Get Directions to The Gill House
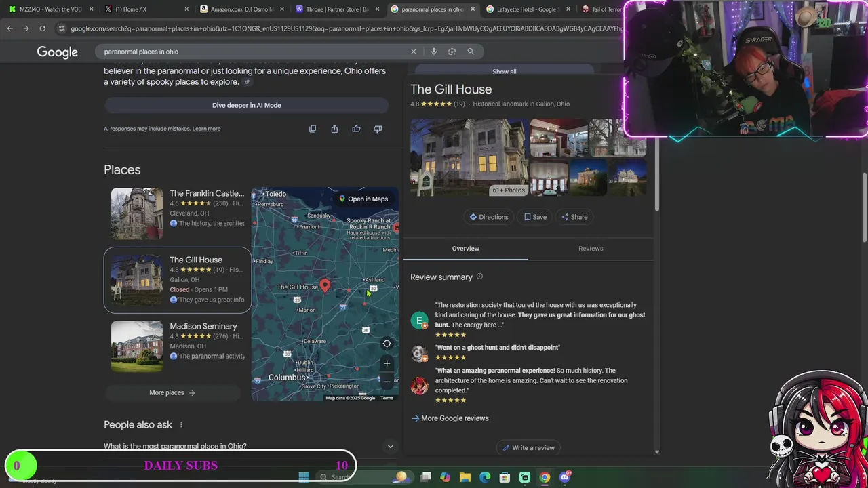This screenshot has width=868, height=488. [x=489, y=217]
